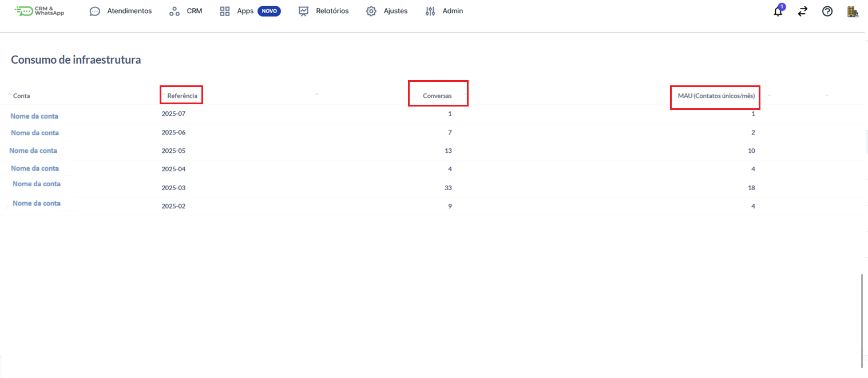The image size is (868, 378).
Task: Click the CRM & WhatsApp logo
Action: (40, 11)
